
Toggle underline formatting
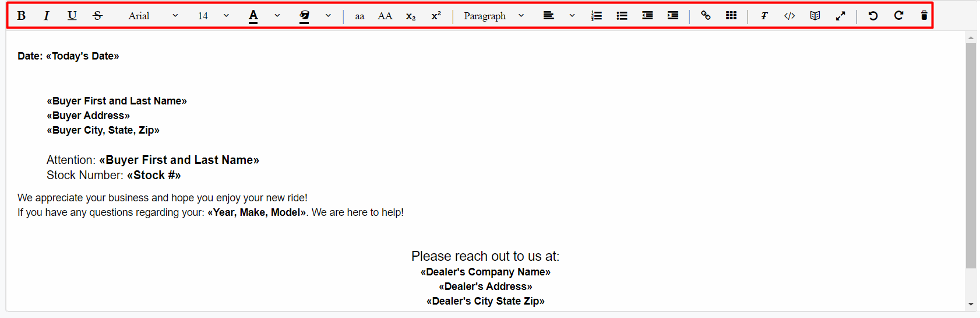pyautogui.click(x=72, y=16)
